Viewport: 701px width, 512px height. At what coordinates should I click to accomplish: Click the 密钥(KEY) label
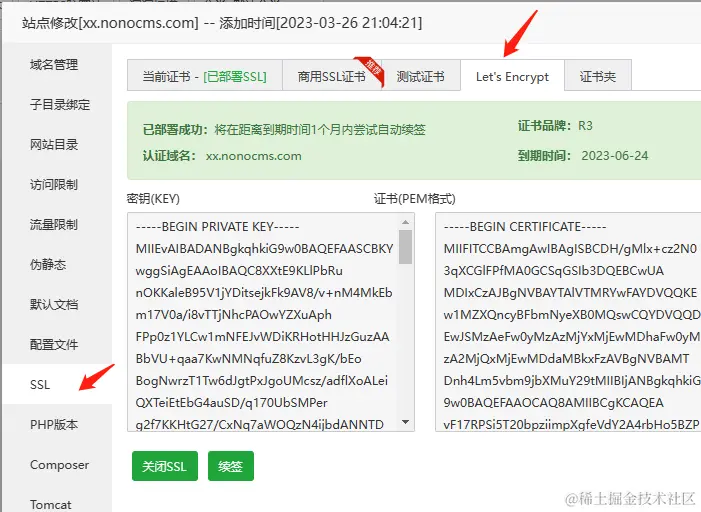[x=153, y=199]
